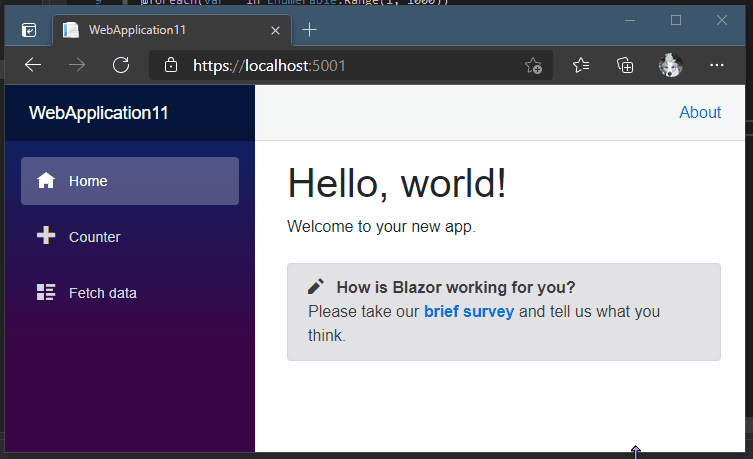Screen dimensions: 753x459
Task: Click the pencil icon in survey box
Action: tap(316, 286)
